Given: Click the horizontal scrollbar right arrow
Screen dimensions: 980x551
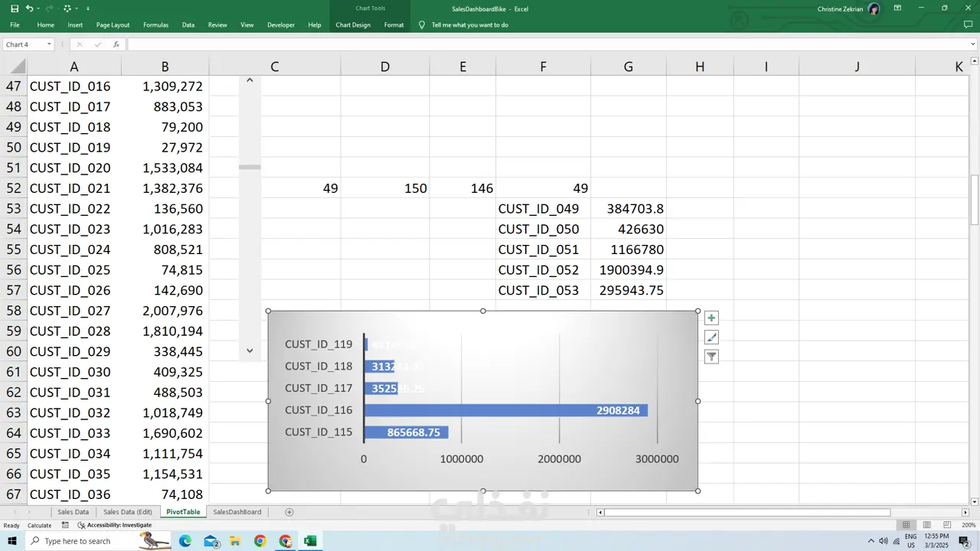Looking at the screenshot, I should [x=965, y=512].
